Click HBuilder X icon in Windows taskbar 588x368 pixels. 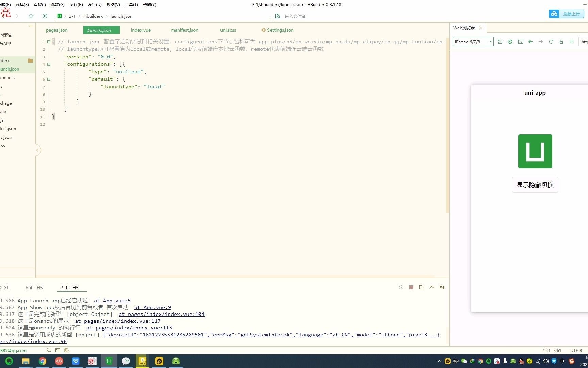pyautogui.click(x=109, y=361)
